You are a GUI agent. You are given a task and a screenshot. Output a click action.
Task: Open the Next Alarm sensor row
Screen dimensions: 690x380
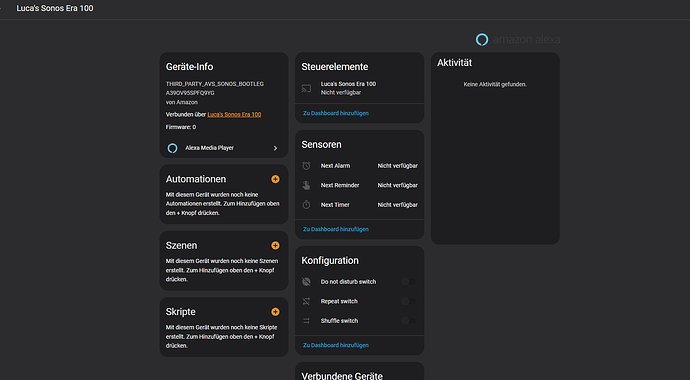[360, 166]
